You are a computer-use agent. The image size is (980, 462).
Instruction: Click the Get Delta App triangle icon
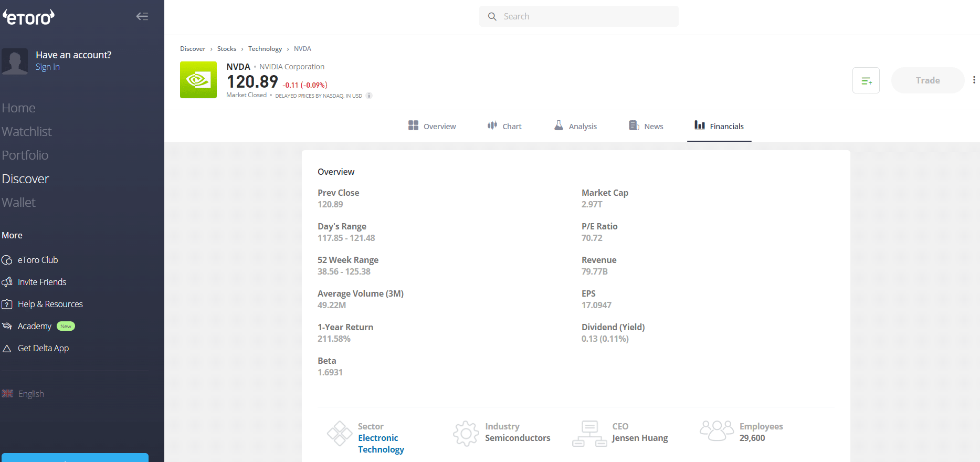tap(7, 348)
